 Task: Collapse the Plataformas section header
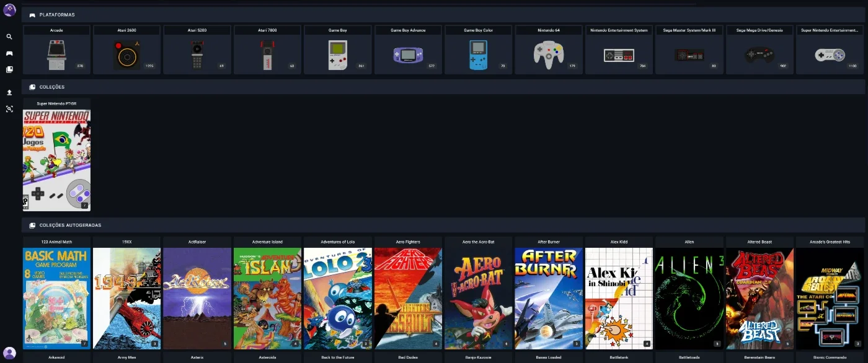pyautogui.click(x=443, y=14)
